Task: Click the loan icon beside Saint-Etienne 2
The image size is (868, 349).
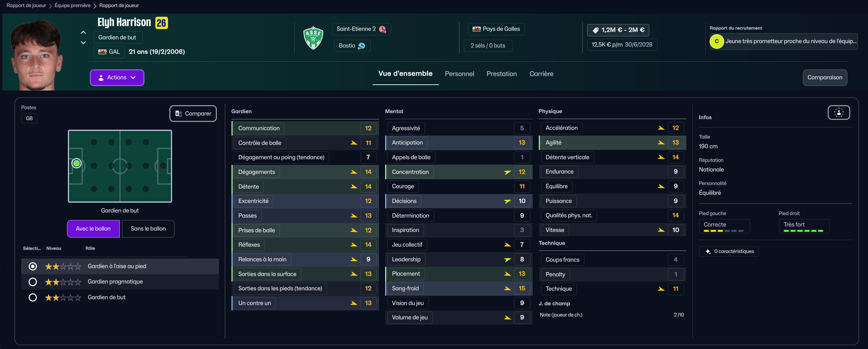Action: pos(383,29)
